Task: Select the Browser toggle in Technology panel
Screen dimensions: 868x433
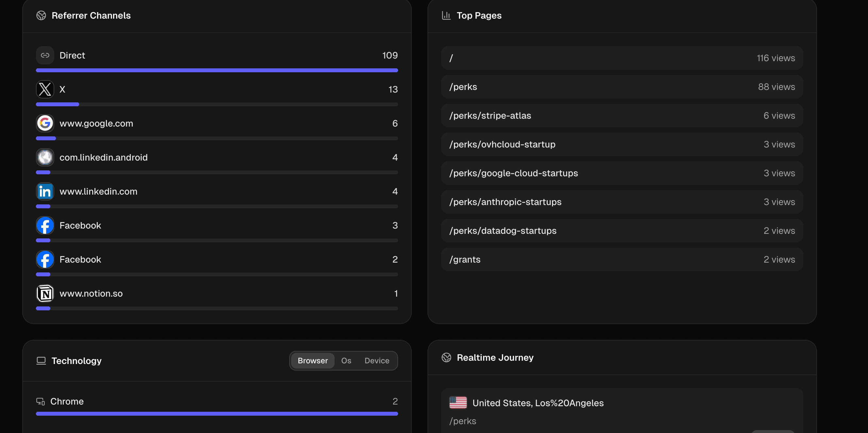Action: coord(313,360)
